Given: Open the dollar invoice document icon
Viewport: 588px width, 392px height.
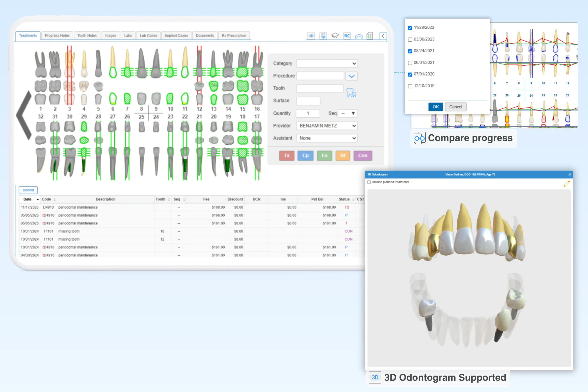Looking at the screenshot, I should [x=370, y=36].
